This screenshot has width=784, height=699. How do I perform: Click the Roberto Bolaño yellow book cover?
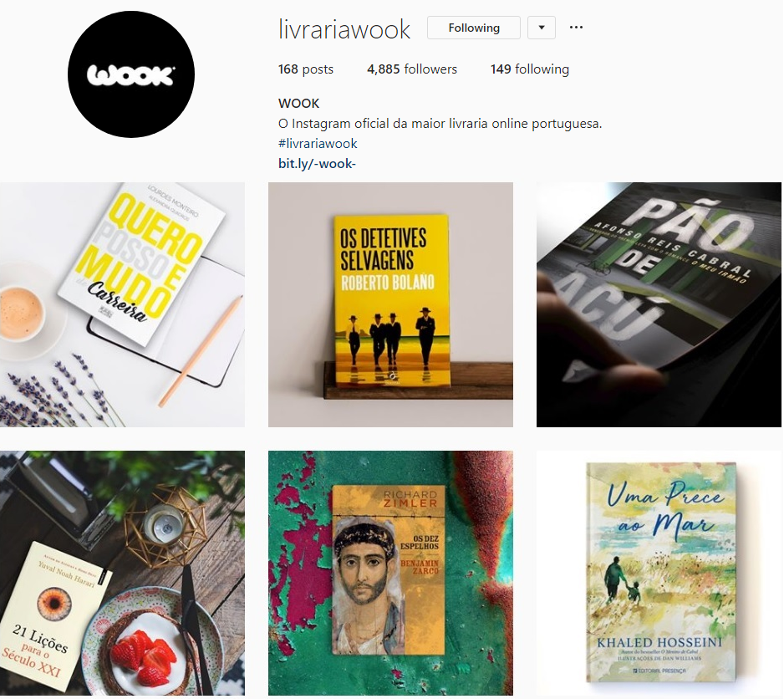point(391,302)
